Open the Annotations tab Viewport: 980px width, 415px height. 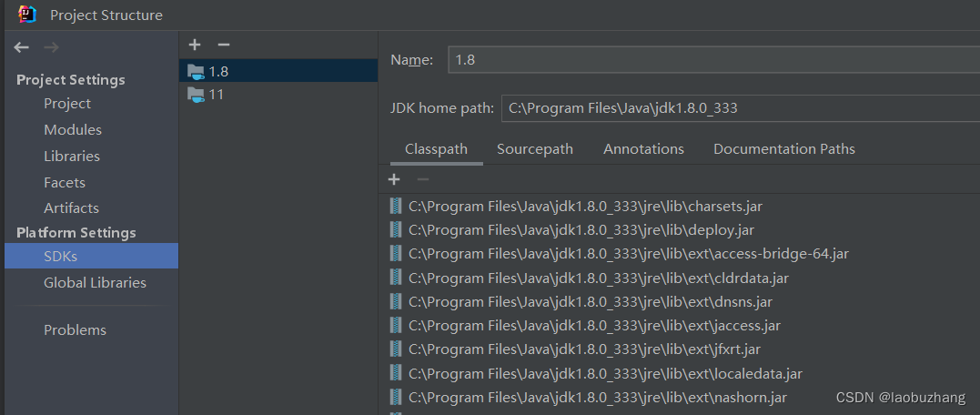click(643, 149)
